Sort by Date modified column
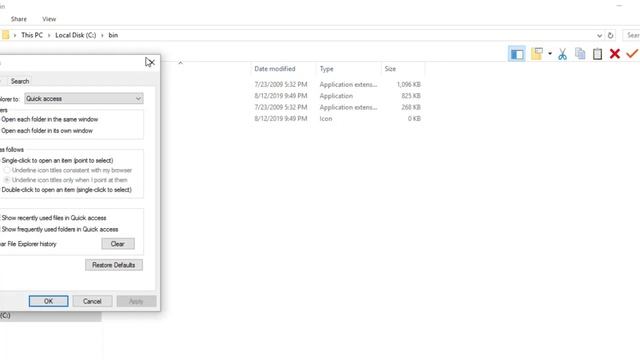 coord(275,69)
